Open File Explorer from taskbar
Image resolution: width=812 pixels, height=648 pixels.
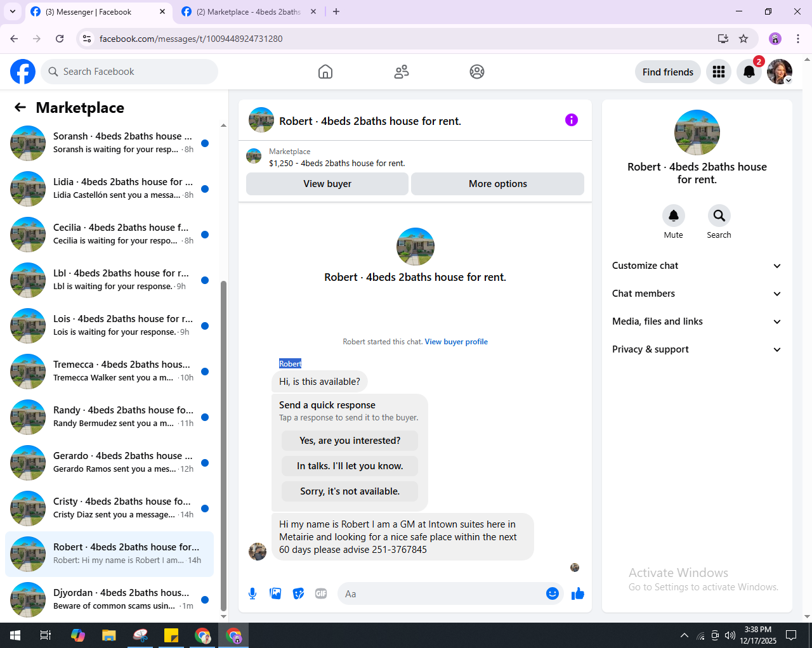(x=109, y=635)
